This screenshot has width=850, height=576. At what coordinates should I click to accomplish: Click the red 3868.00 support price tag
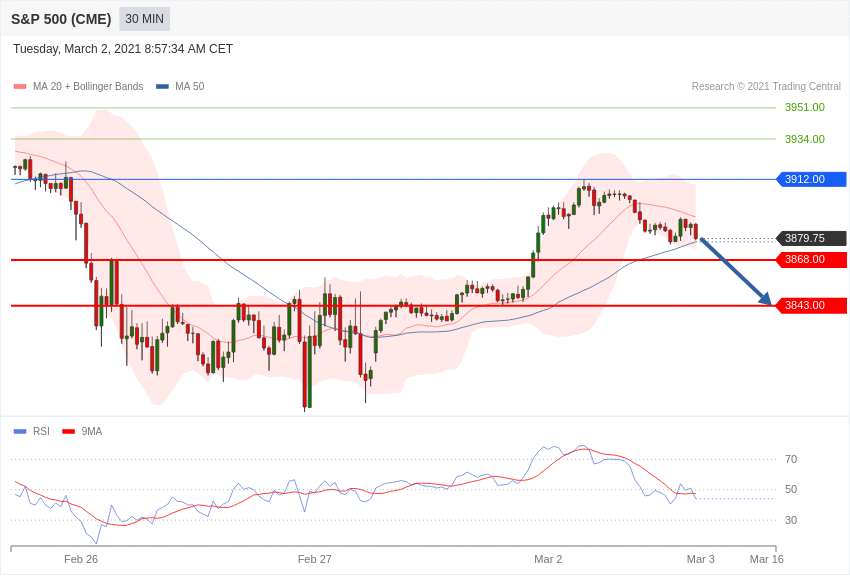tap(811, 260)
